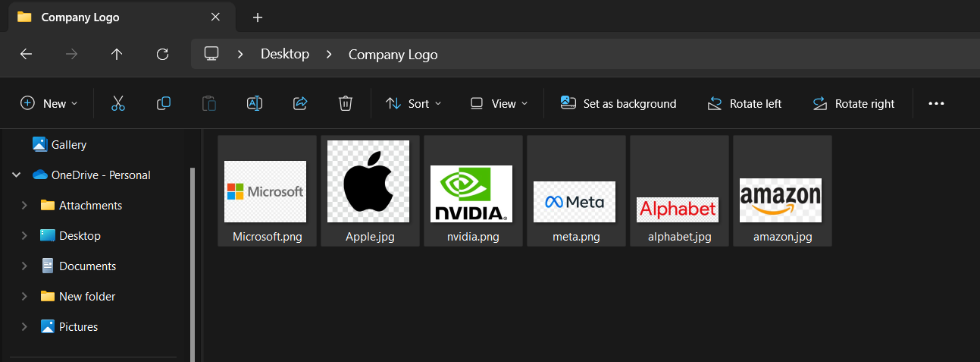This screenshot has width=980, height=362.
Task: Go back with the left arrow
Action: pos(26,54)
